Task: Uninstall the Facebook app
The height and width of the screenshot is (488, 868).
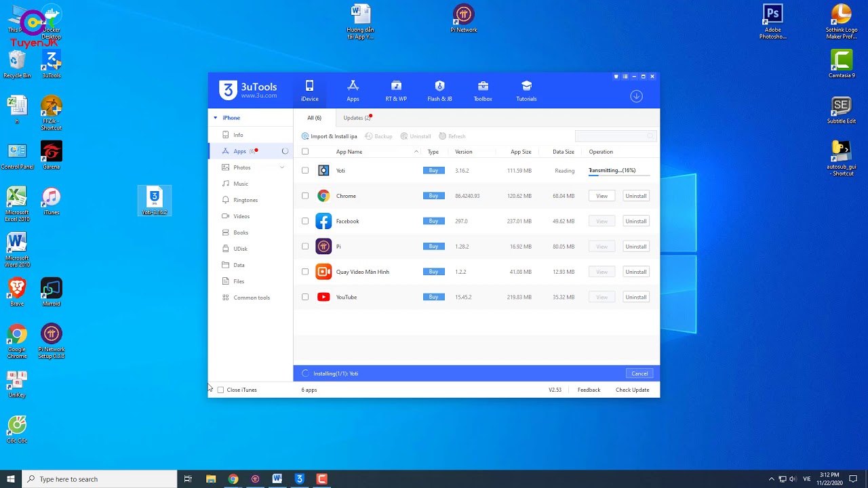Action: pos(636,221)
